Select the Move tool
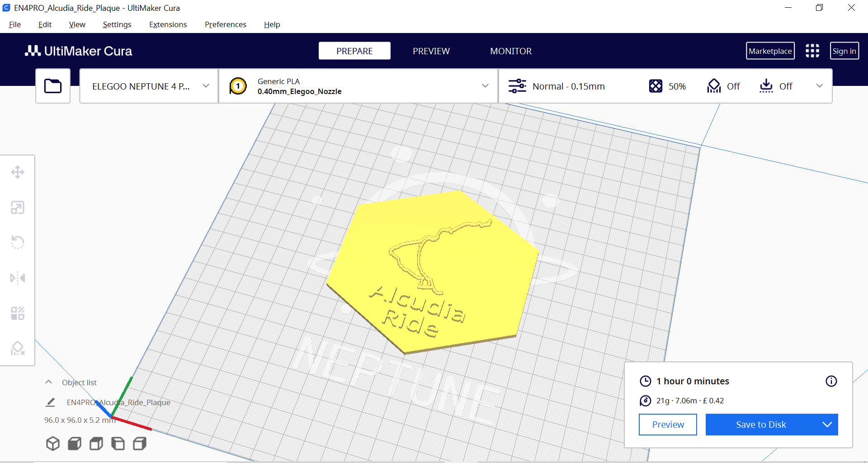 point(18,172)
